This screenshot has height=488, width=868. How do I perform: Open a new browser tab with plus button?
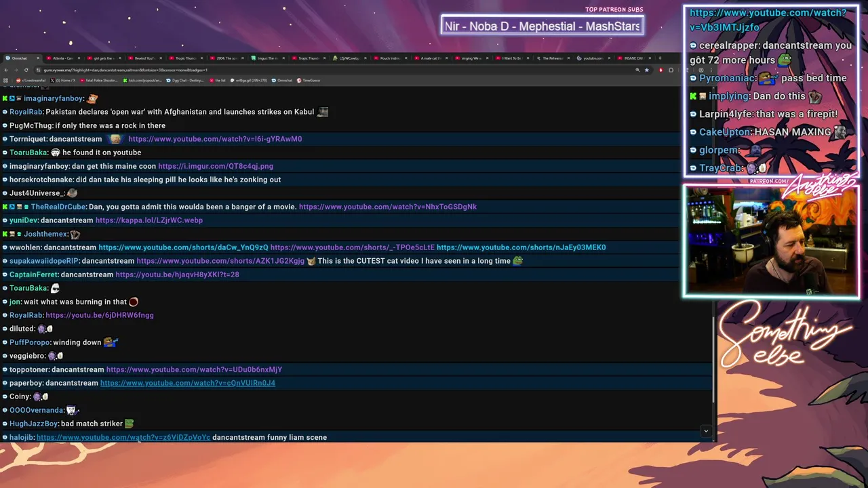pos(660,58)
